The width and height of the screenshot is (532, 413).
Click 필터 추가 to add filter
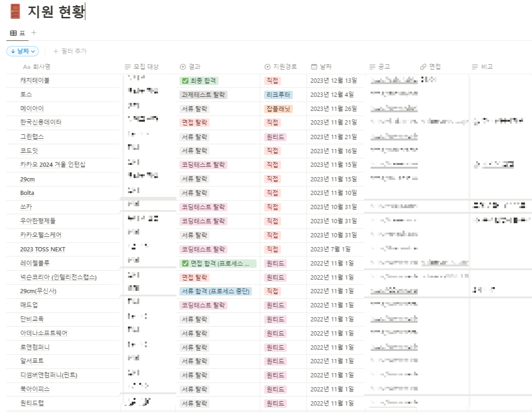coord(70,51)
